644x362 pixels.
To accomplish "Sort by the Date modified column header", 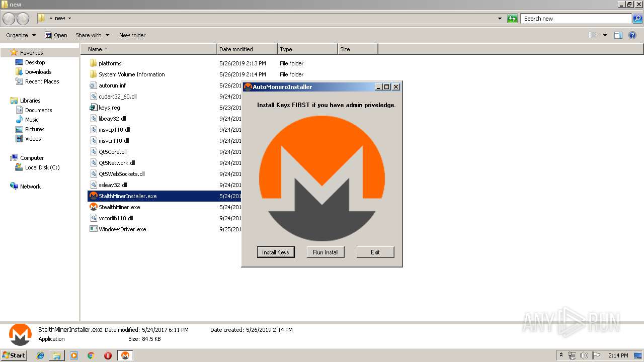I will pos(247,49).
